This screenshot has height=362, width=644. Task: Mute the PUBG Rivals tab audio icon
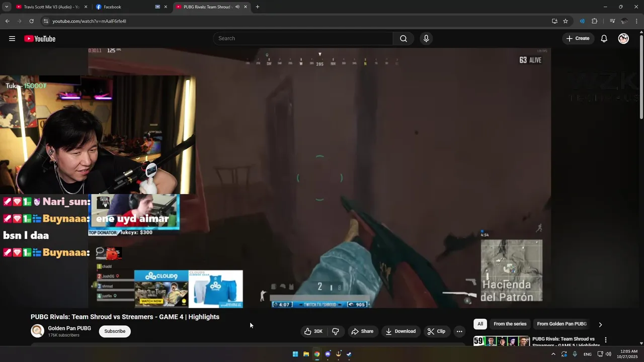coord(237,7)
